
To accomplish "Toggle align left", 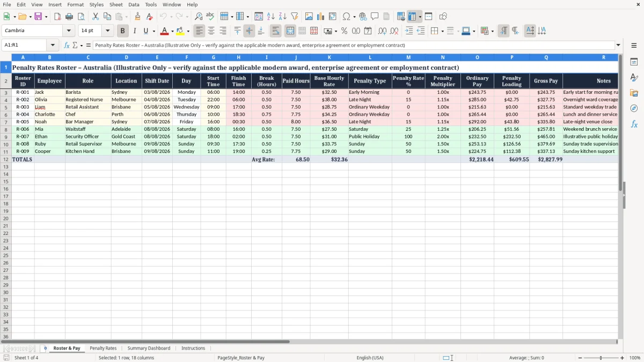I will 200,31.
